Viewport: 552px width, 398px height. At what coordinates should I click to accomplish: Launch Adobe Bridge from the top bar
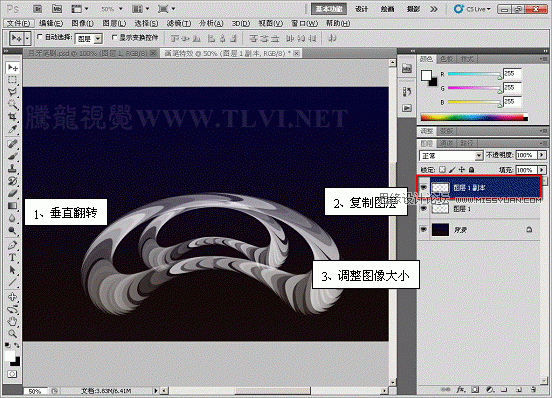tap(38, 9)
